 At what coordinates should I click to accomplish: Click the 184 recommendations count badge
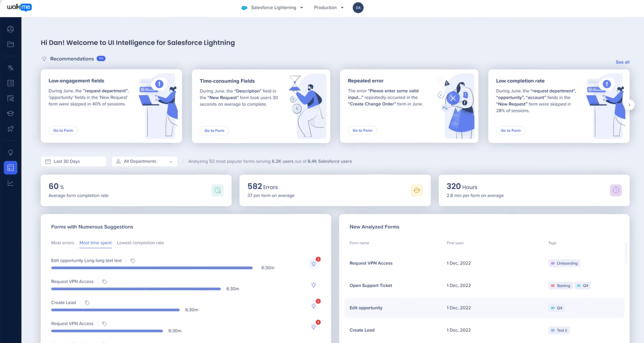[x=101, y=58]
